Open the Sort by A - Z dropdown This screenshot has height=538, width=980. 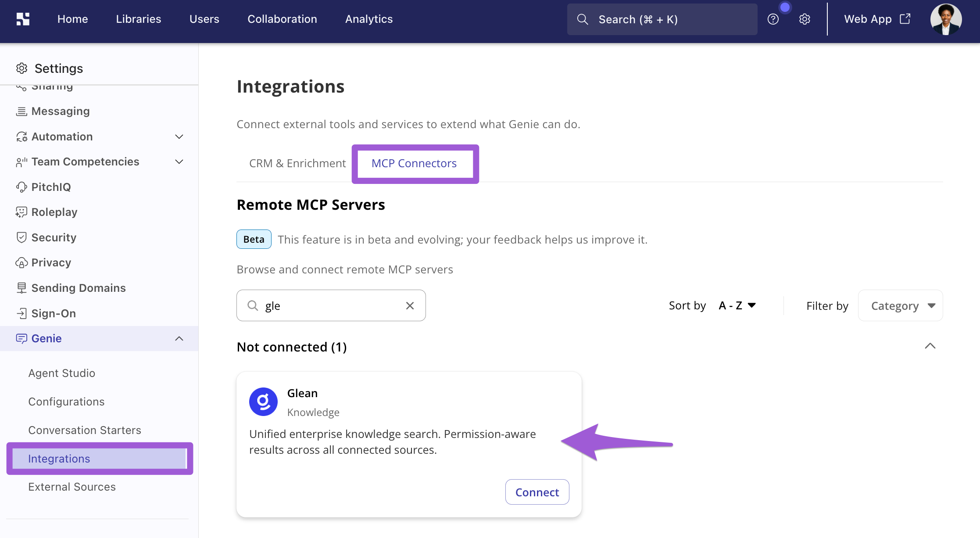pos(737,305)
